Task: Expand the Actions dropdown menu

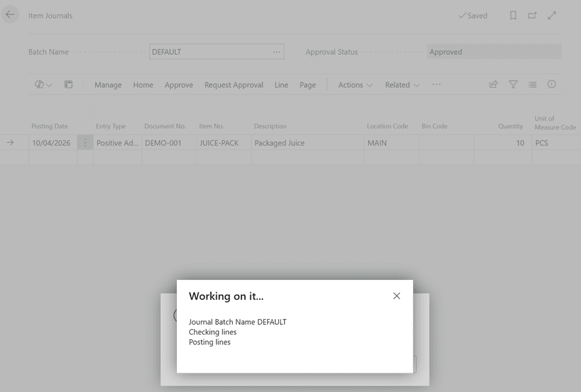Action: (355, 85)
